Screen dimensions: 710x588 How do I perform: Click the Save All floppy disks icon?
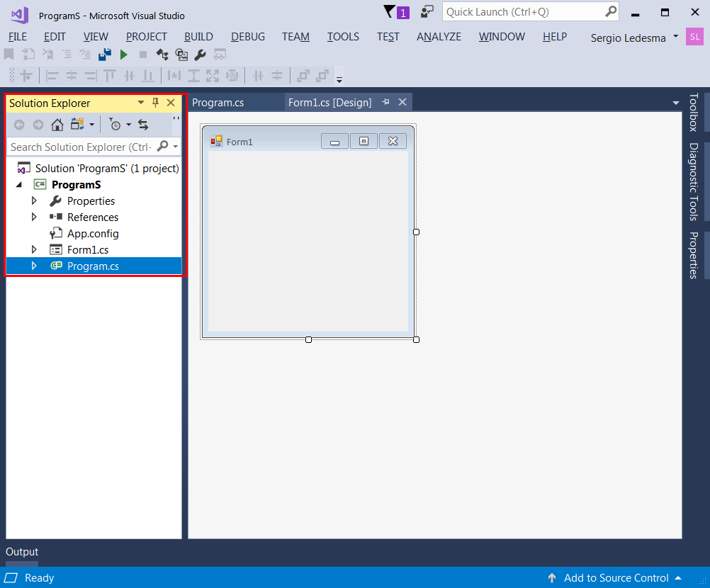(x=105, y=55)
